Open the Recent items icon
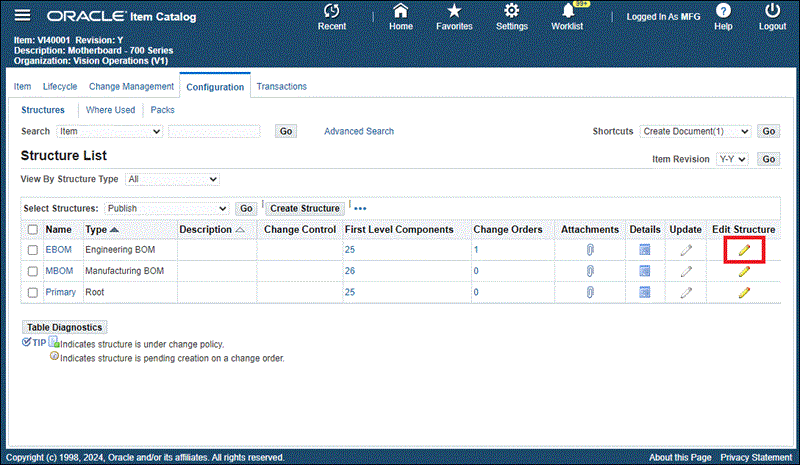800x465 pixels. 332,11
